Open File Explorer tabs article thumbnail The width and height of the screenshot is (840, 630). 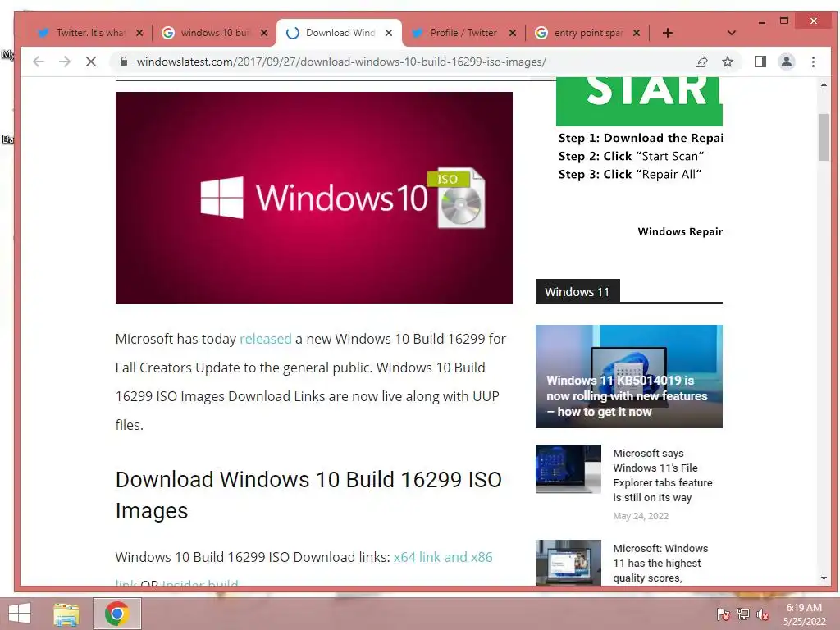(x=568, y=468)
